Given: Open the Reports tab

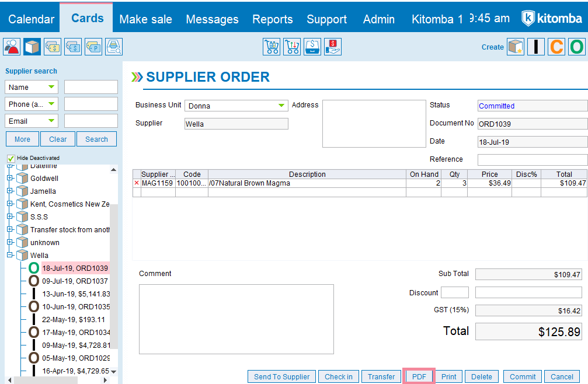Looking at the screenshot, I should tap(273, 19).
